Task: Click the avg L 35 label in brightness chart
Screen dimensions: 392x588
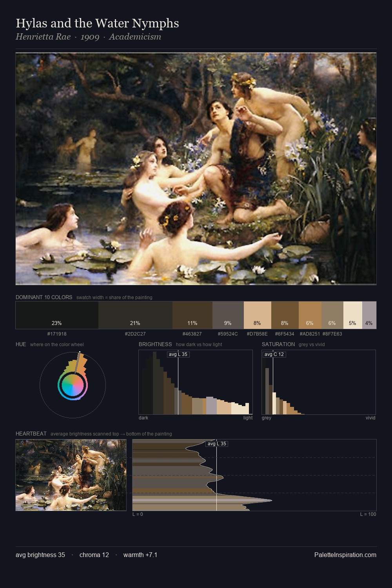Action: click(x=178, y=354)
